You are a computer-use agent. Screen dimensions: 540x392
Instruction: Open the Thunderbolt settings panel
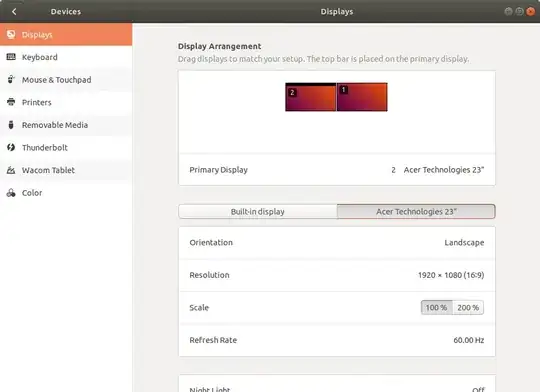(66, 147)
